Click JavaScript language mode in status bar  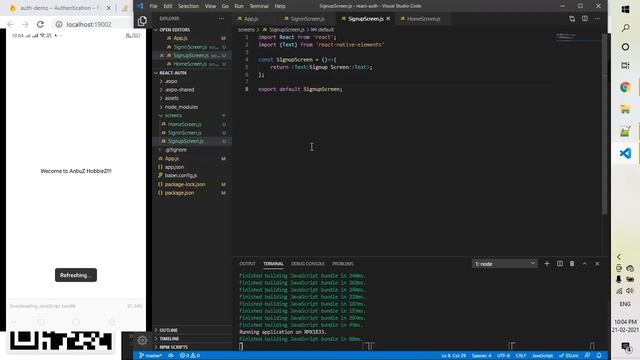(x=542, y=356)
